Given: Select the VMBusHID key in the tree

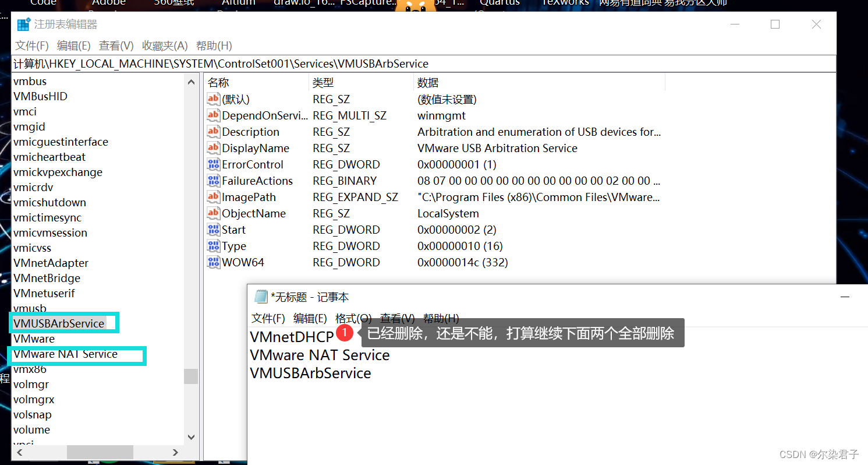Looking at the screenshot, I should tap(40, 96).
